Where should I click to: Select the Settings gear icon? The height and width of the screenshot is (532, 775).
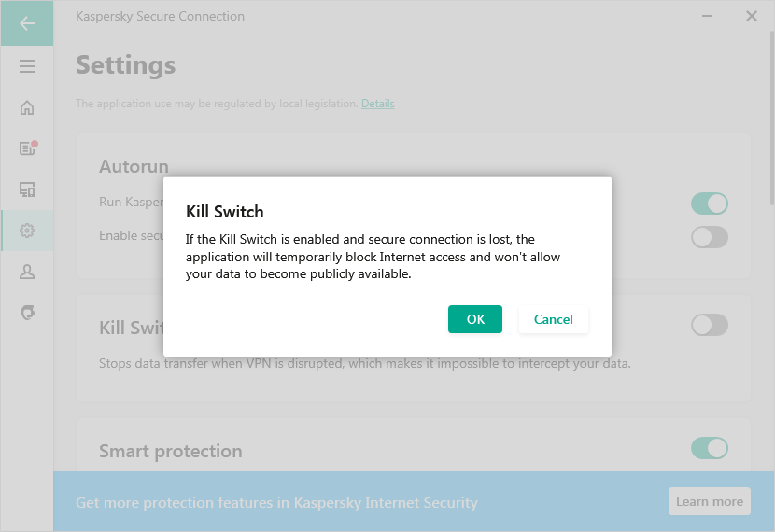pos(27,231)
